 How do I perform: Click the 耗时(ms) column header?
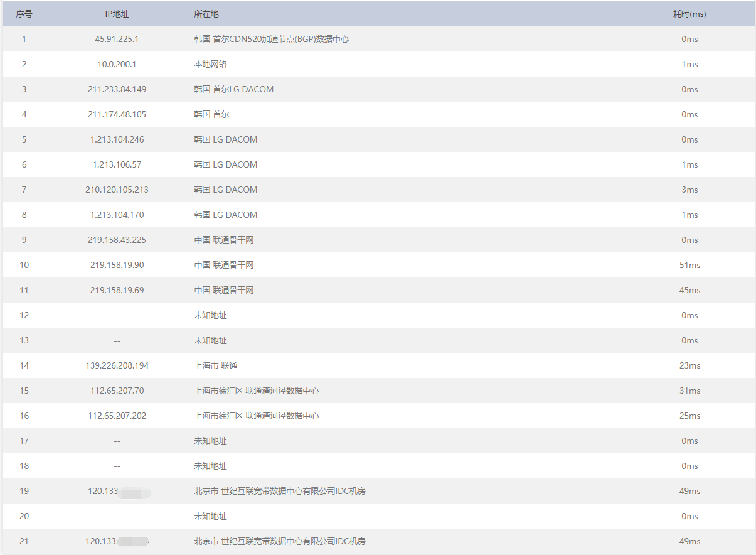689,14
